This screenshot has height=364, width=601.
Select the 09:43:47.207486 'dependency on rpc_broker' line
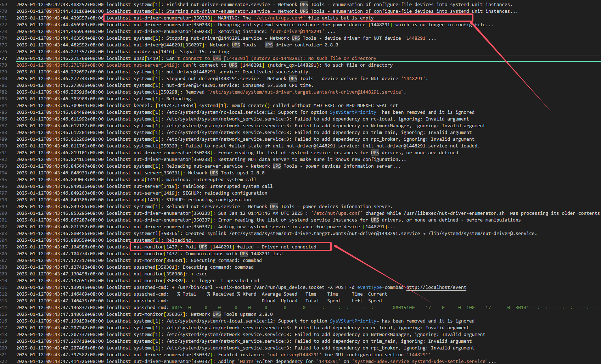coord(245,348)
